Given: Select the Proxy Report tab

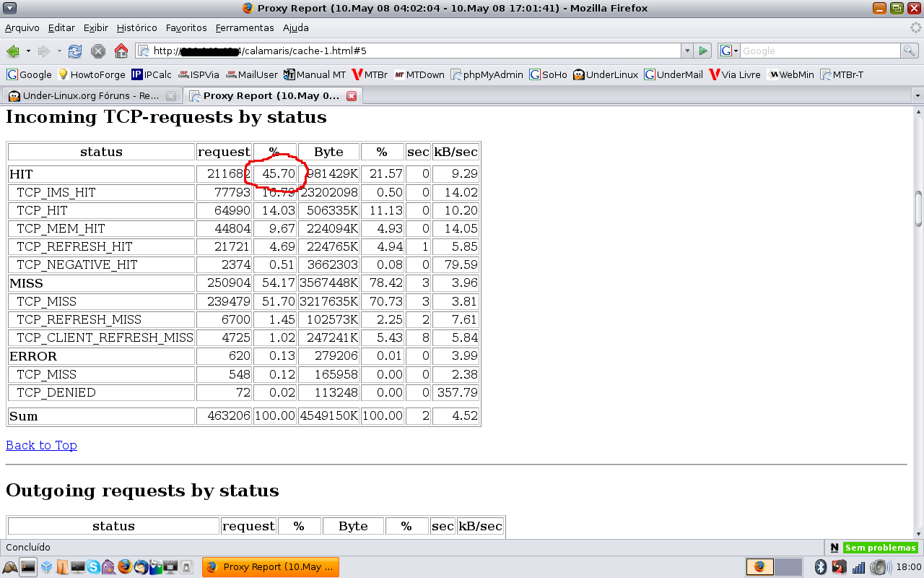Looking at the screenshot, I should 273,95.
